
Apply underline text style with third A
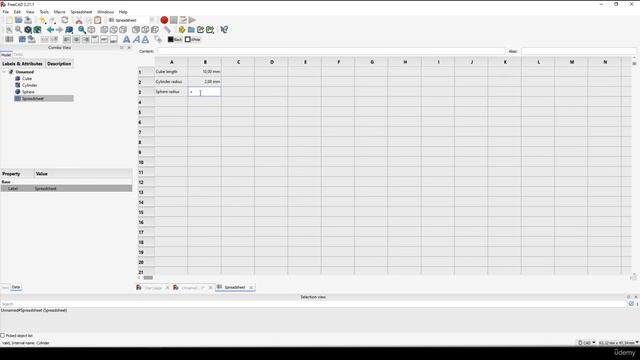[x=145, y=40]
